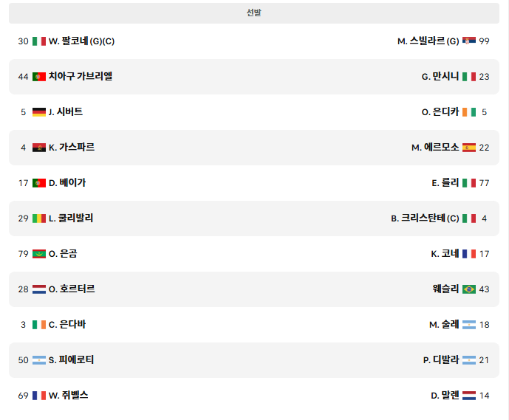
Task: Open player L. 쿨리발리
Action: pos(71,218)
